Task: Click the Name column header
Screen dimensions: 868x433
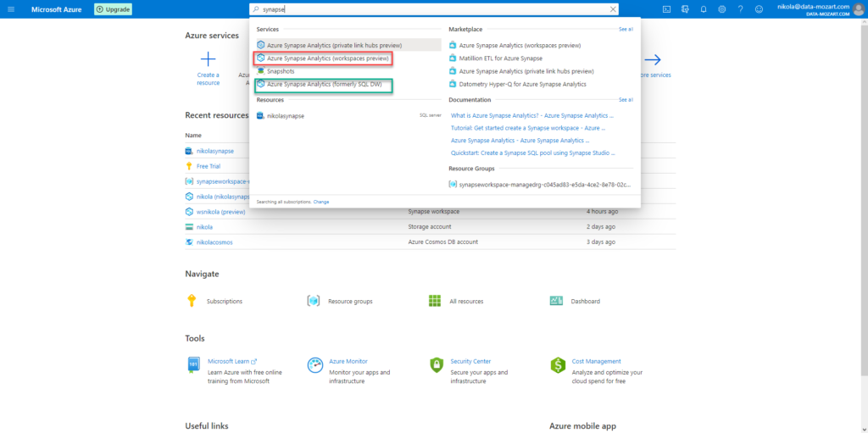Action: tap(193, 135)
